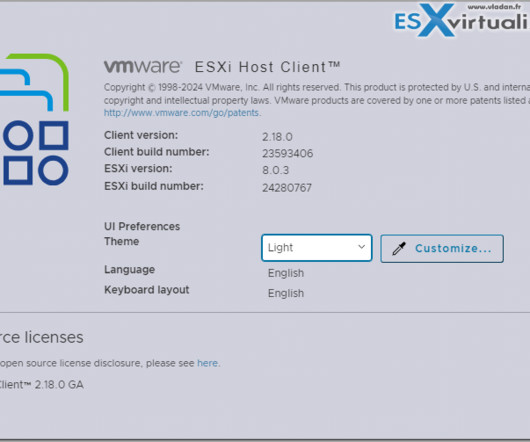This screenshot has height=442, width=530.
Task: Open the vmware.com/go/patents link
Action: tap(182, 113)
